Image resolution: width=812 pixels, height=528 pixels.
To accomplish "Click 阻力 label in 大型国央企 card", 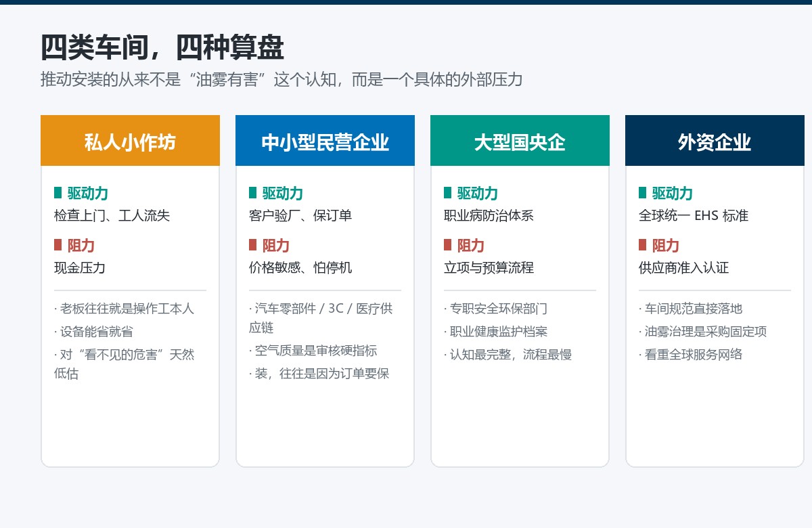I will [471, 245].
